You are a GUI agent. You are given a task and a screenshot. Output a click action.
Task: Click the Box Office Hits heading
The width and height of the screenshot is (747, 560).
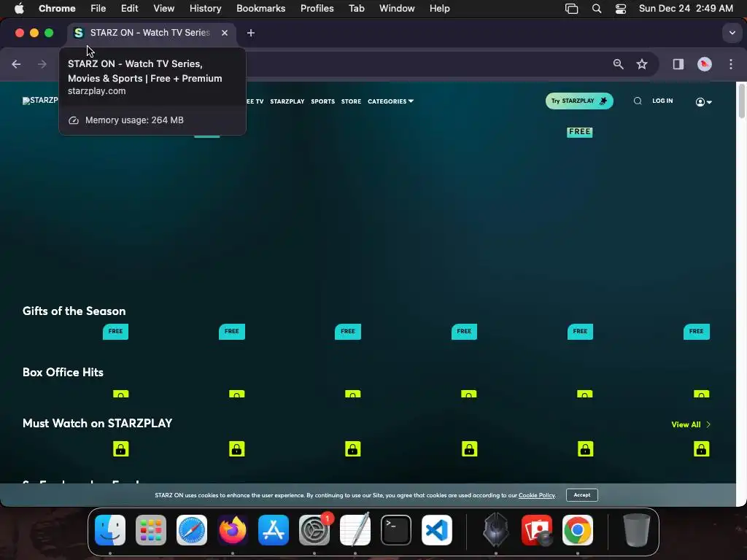pos(63,373)
